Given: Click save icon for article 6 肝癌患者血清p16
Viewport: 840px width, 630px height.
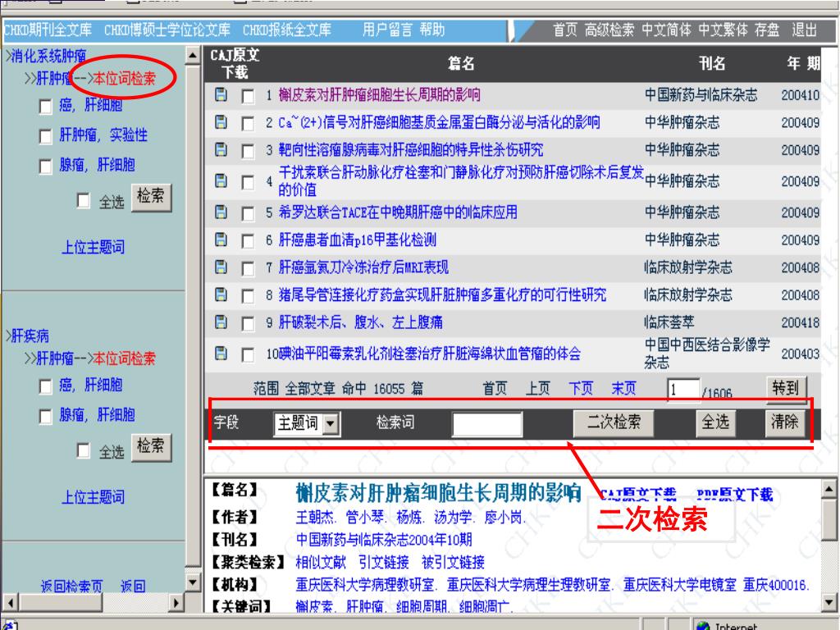Looking at the screenshot, I should [x=220, y=240].
